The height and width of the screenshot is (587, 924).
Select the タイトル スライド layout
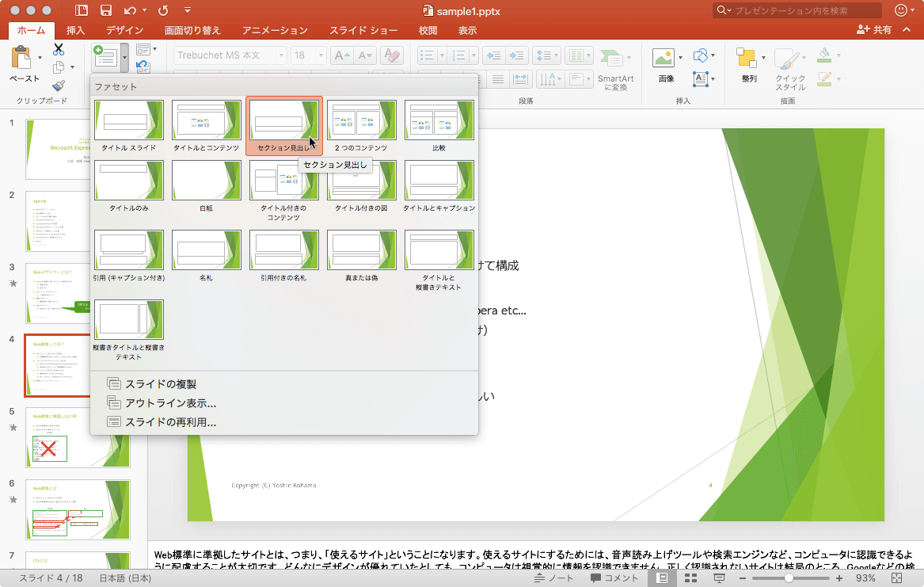point(128,125)
